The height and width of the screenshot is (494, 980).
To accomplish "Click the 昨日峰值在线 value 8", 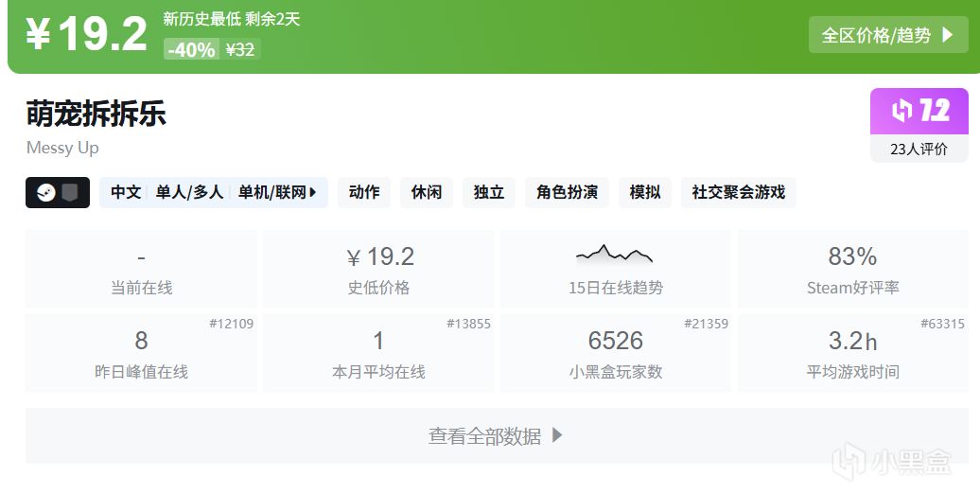I will (141, 341).
